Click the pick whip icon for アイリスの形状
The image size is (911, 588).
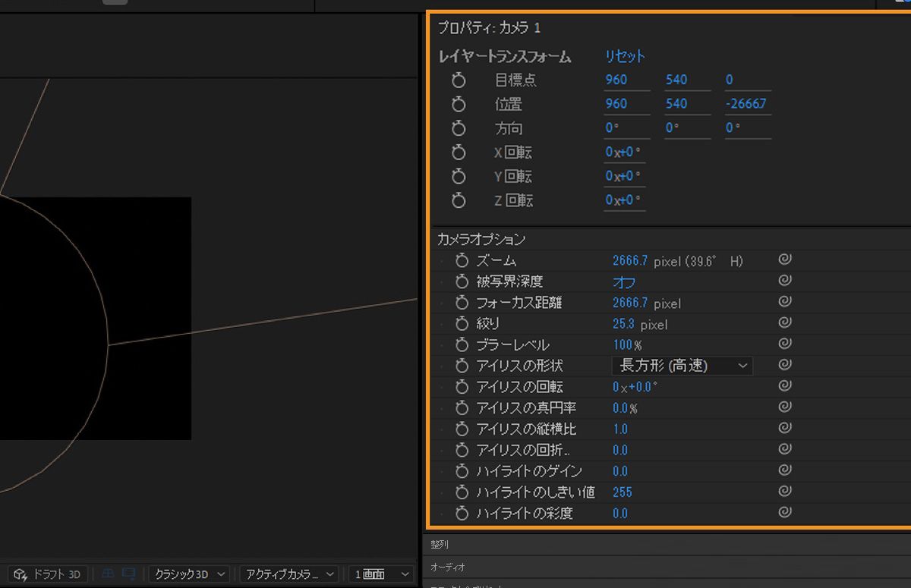pos(785,365)
